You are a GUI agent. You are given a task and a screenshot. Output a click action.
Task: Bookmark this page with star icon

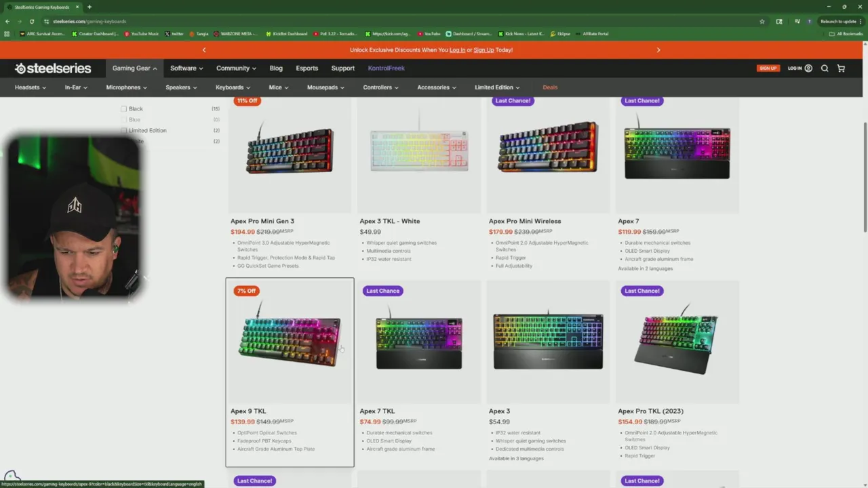(x=762, y=21)
